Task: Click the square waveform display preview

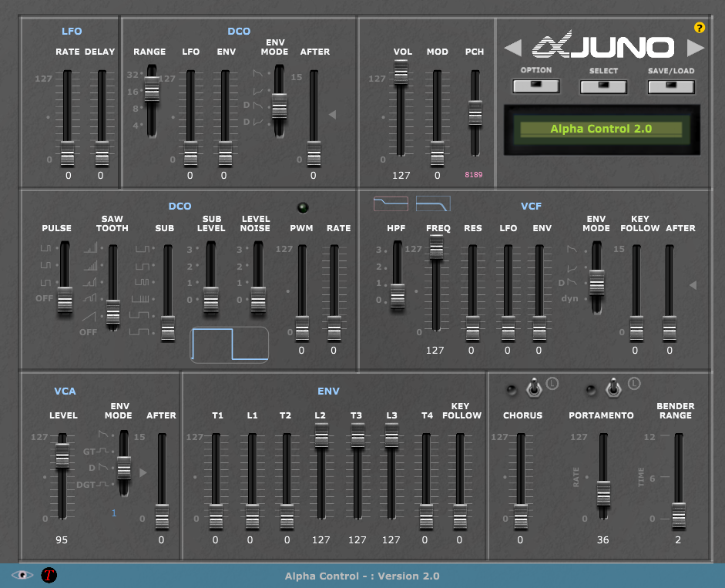Action: (x=230, y=344)
